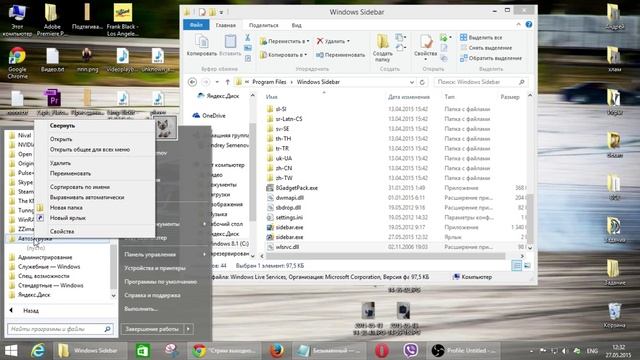This screenshot has height=360, width=640.
Task: Open the Файл tab
Action: 196,25
